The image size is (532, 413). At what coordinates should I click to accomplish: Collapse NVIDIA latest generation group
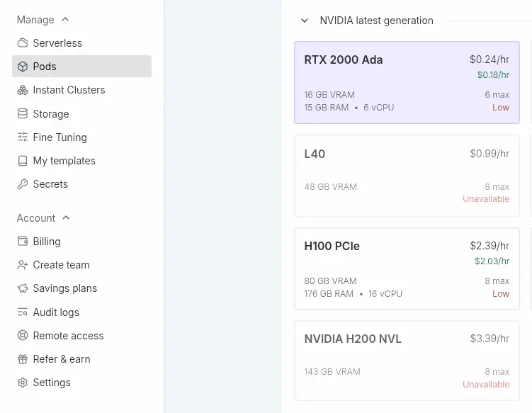pyautogui.click(x=305, y=21)
